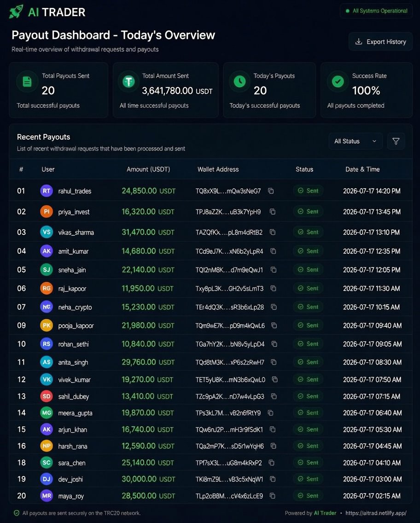Click the AI Trader footer link
420x523 pixels.
[x=325, y=513]
